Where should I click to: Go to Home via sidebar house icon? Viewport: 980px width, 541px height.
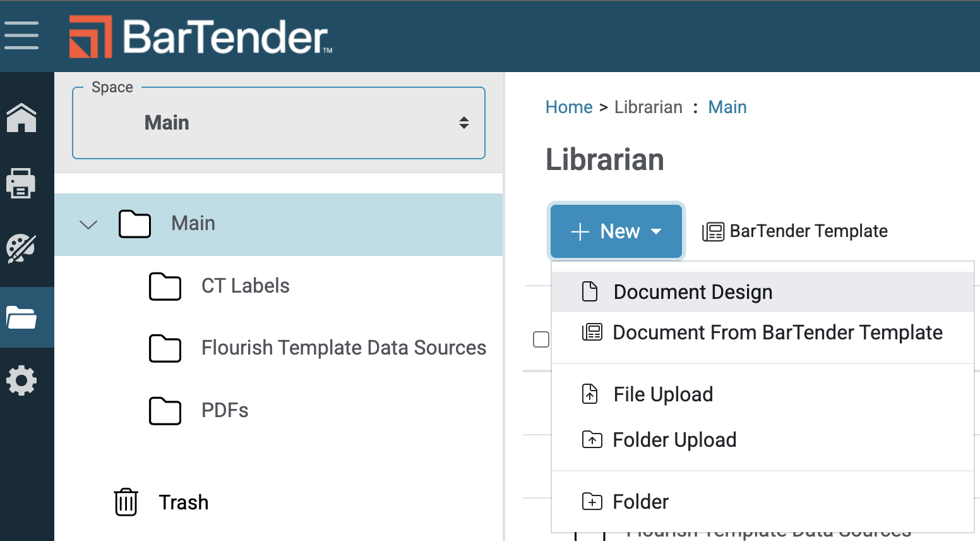point(21,118)
